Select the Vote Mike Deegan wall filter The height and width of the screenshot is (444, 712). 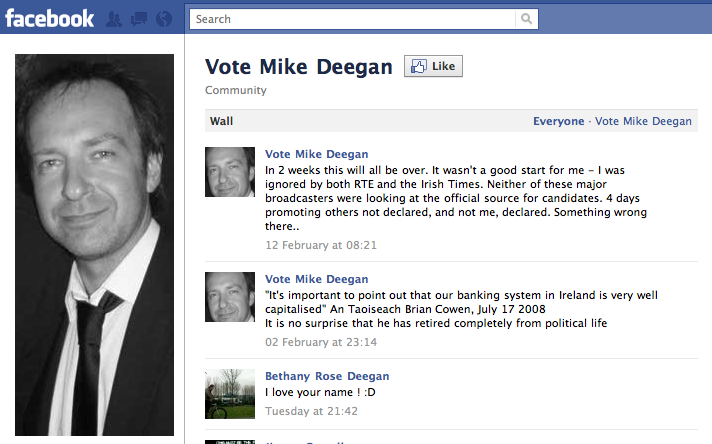click(x=643, y=121)
